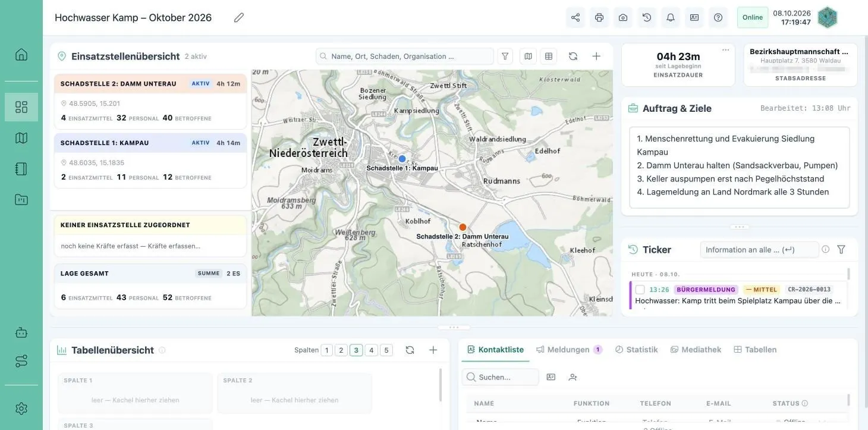This screenshot has height=430, width=868.
Task: Open help with the question mark icon
Action: coord(718,18)
